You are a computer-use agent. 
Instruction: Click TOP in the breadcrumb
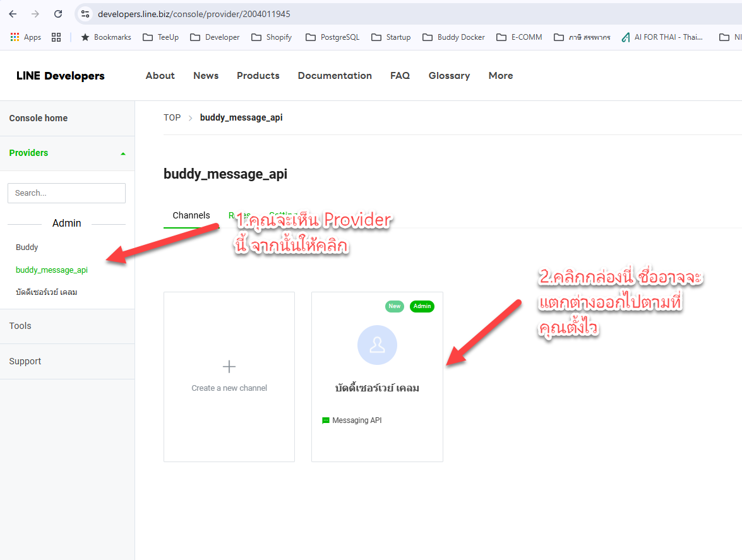[172, 117]
